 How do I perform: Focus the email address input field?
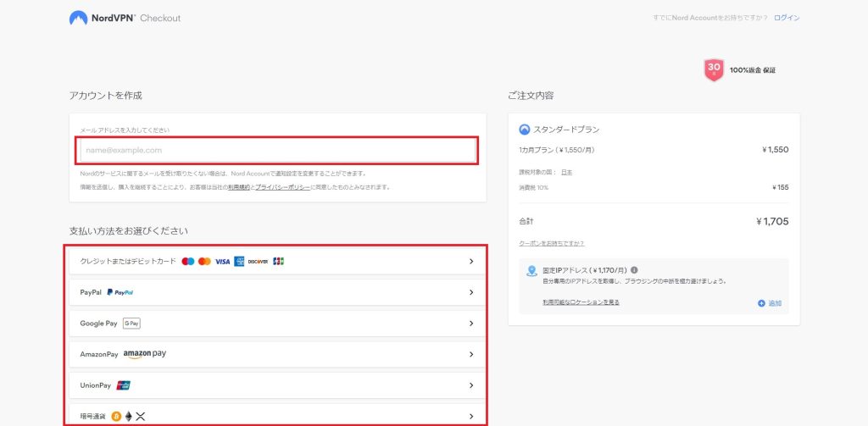(x=278, y=150)
